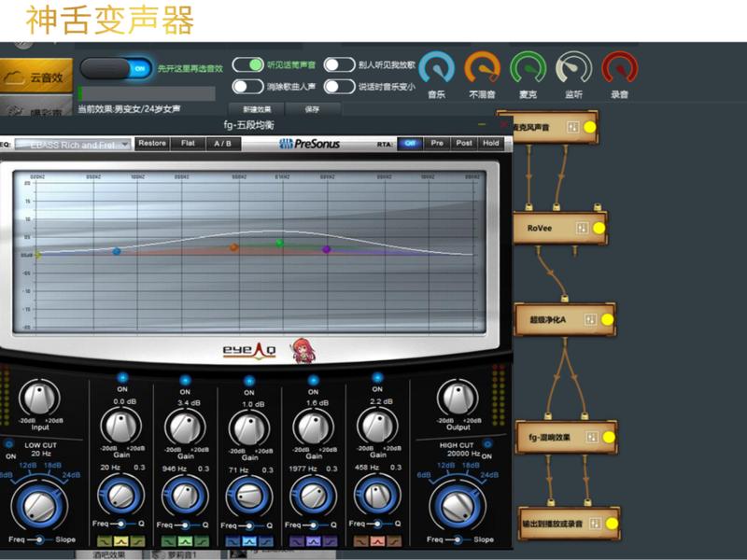Viewport: 747px width, 560px height.
Task: Select yellow band high-shelf filter shape
Action: pyautogui.click(x=137, y=541)
